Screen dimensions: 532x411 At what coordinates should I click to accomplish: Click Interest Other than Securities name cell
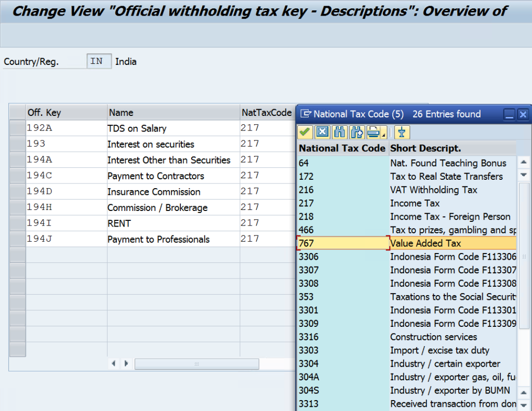174,160
